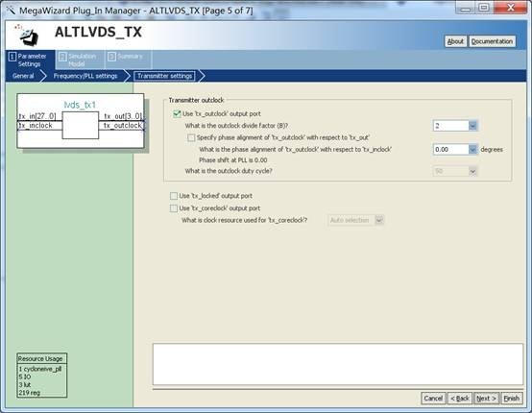This screenshot has height=413, width=532.
Task: Check Use 'tx_coreclock' output port
Action: click(x=174, y=208)
